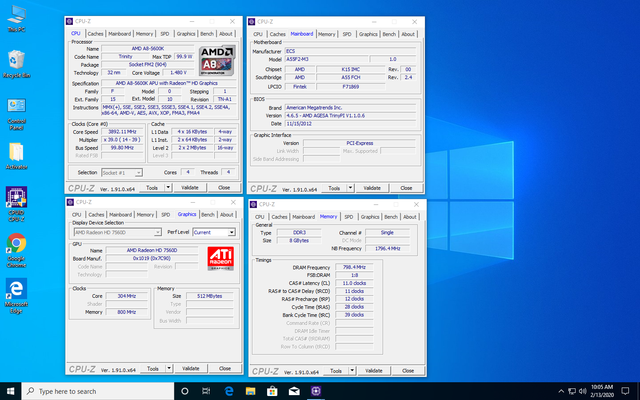Image resolution: width=640 pixels, height=400 pixels.
Task: Click the Graphic Interface version PCI-Express
Action: pos(359,143)
